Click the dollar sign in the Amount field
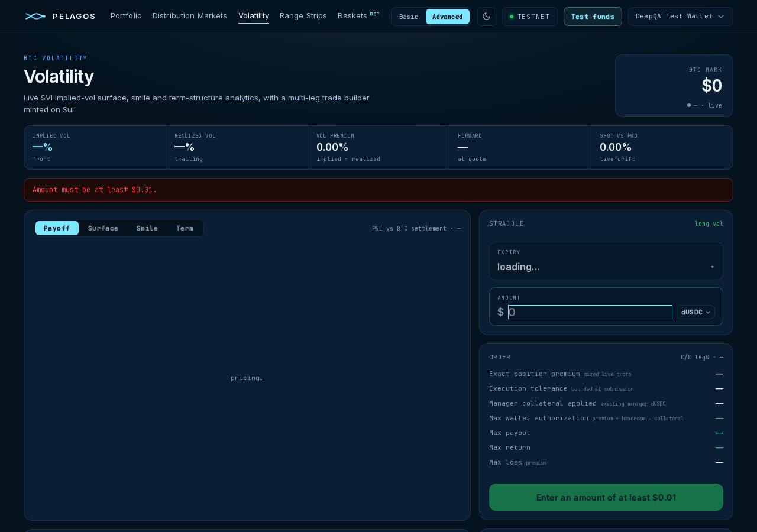Screen dimensions: 757x532 [x=501, y=312]
